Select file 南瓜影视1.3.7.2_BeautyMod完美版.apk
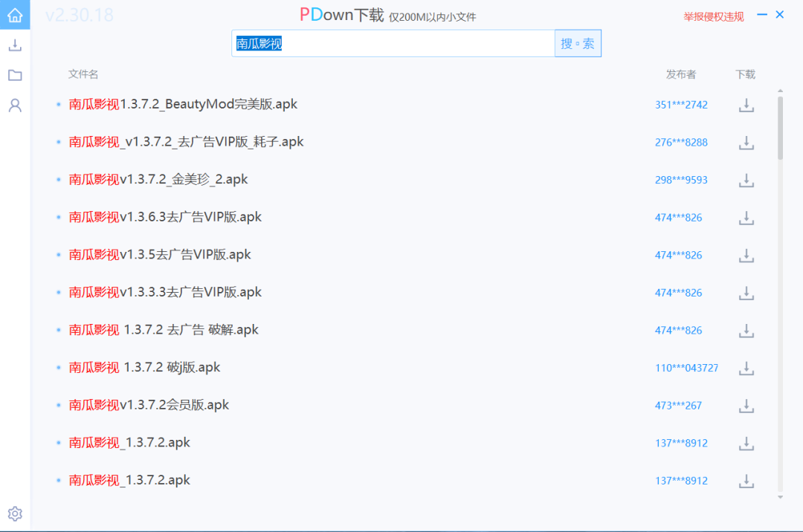Image resolution: width=803 pixels, height=532 pixels. point(183,104)
